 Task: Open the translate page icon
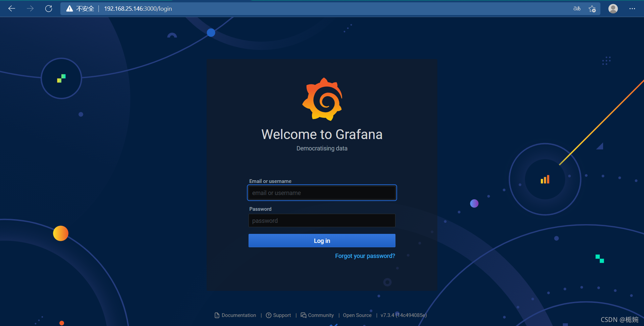coord(577,9)
